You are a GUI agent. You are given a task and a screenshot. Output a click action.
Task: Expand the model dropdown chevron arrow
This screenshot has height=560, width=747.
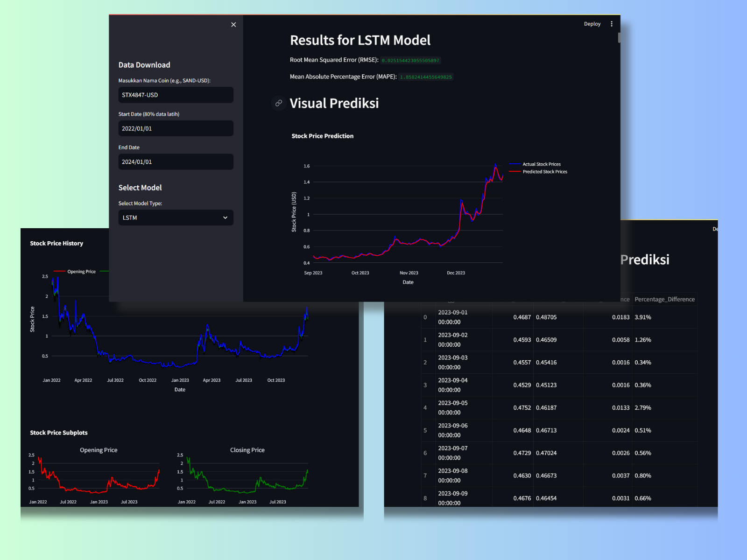(x=225, y=218)
